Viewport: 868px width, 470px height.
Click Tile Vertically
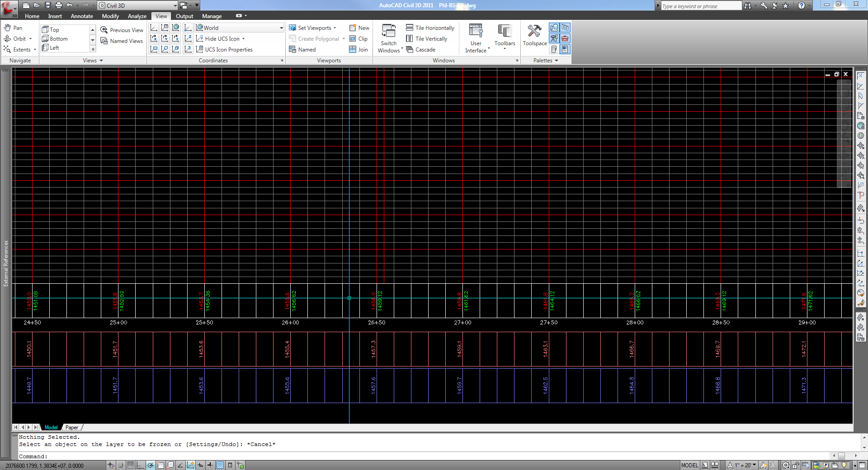point(427,39)
